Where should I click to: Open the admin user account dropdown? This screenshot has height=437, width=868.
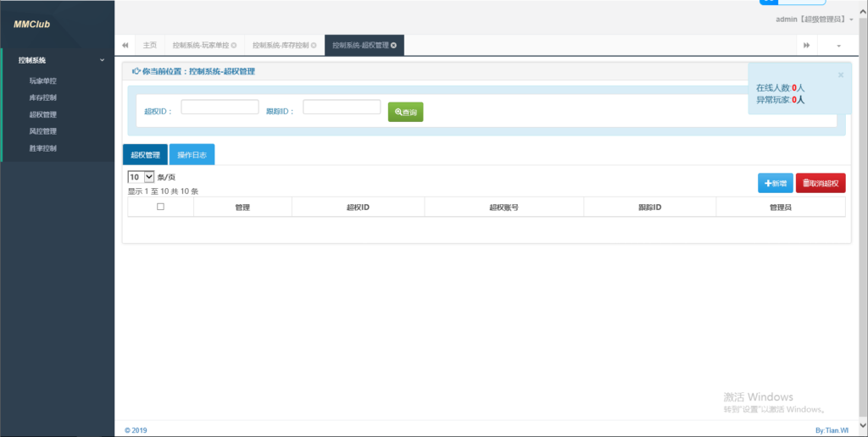click(x=814, y=19)
